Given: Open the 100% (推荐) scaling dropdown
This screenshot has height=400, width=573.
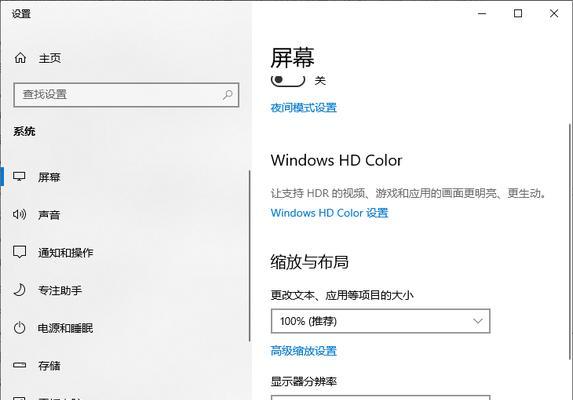Looking at the screenshot, I should pos(380,321).
